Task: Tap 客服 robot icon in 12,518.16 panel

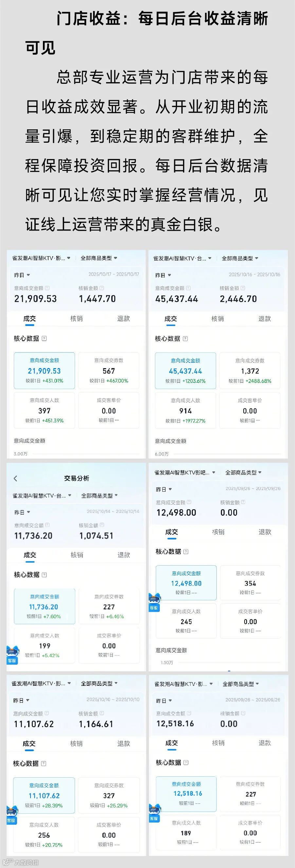Action: tap(155, 813)
